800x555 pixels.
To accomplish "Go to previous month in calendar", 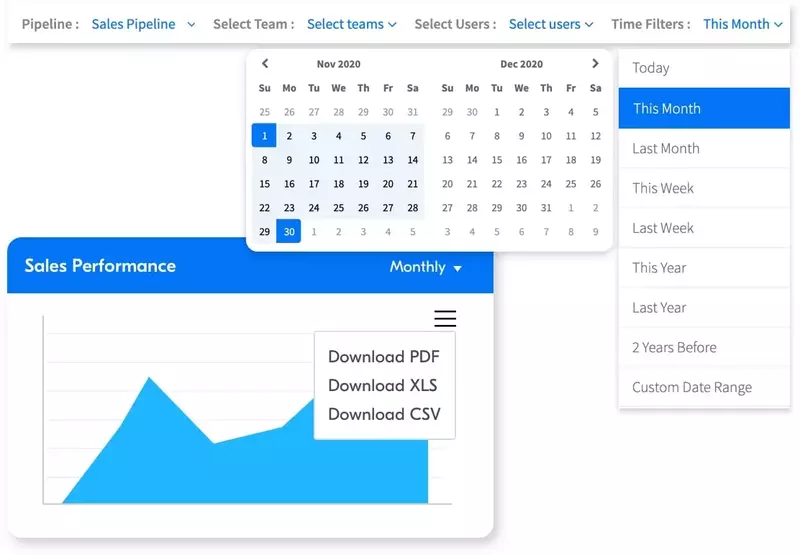I will 265,63.
